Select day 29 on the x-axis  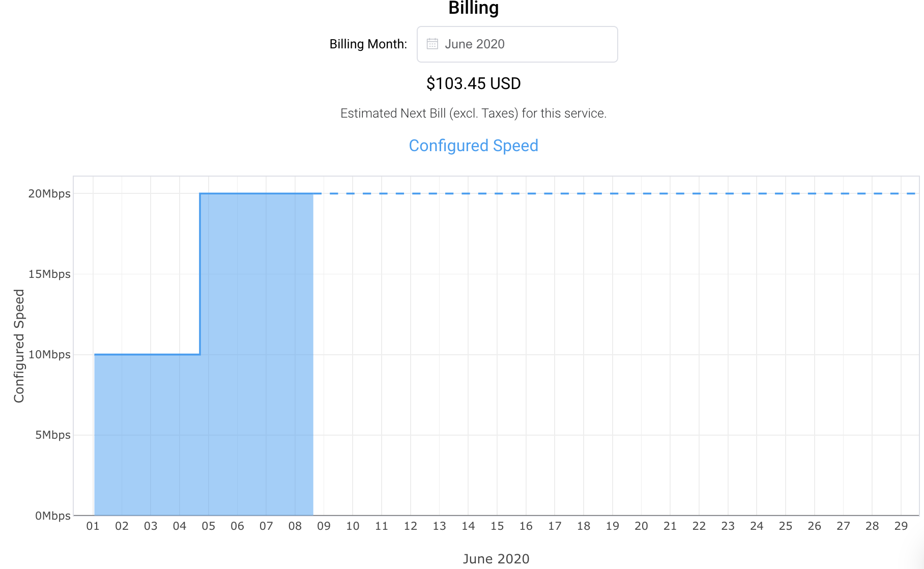(x=901, y=527)
